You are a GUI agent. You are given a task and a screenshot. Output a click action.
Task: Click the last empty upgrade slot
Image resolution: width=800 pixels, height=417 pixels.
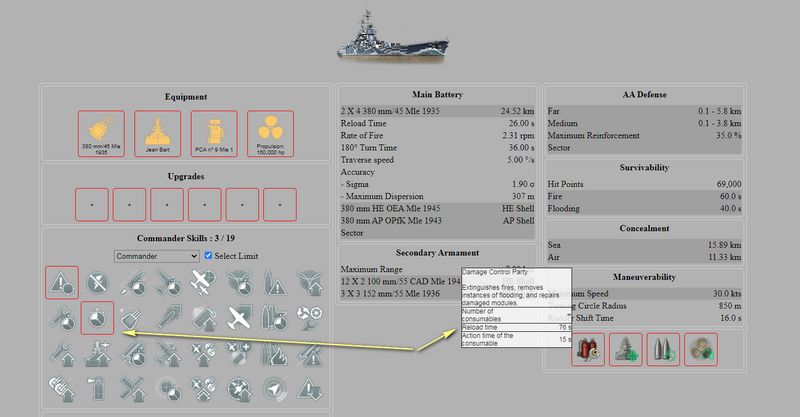click(x=280, y=204)
